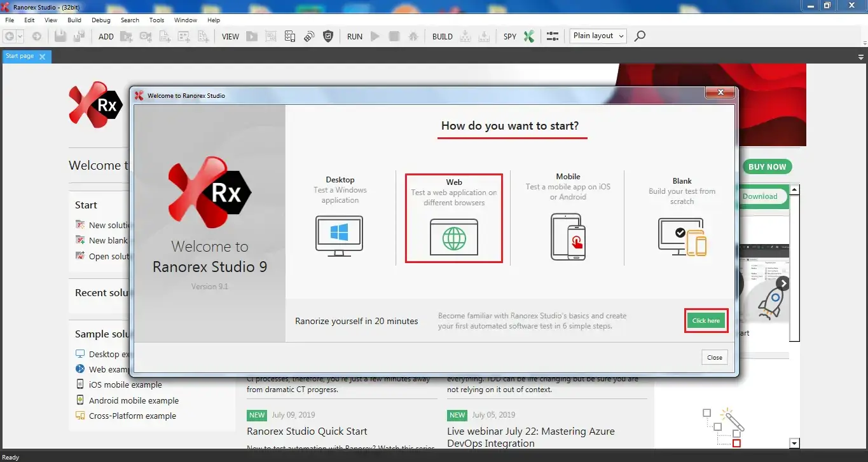Click the tab list dropdown arrow at far right
Viewport: 868px width, 462px height.
tap(861, 57)
